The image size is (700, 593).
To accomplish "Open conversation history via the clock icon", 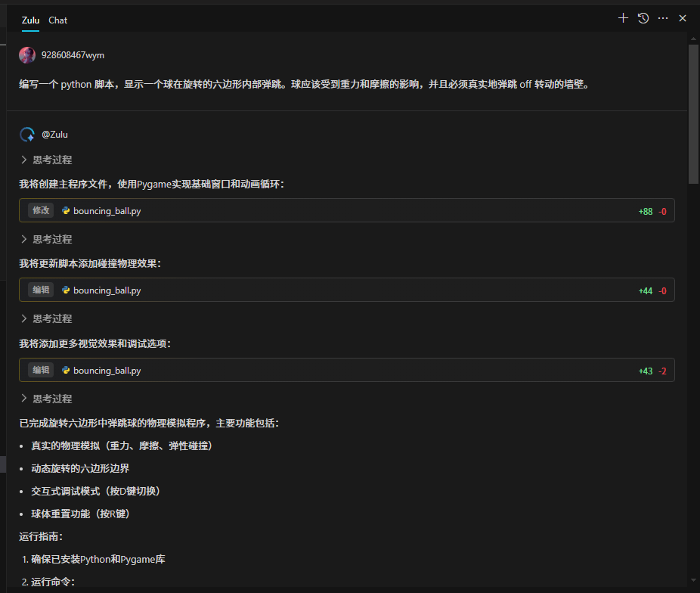I will [x=643, y=17].
